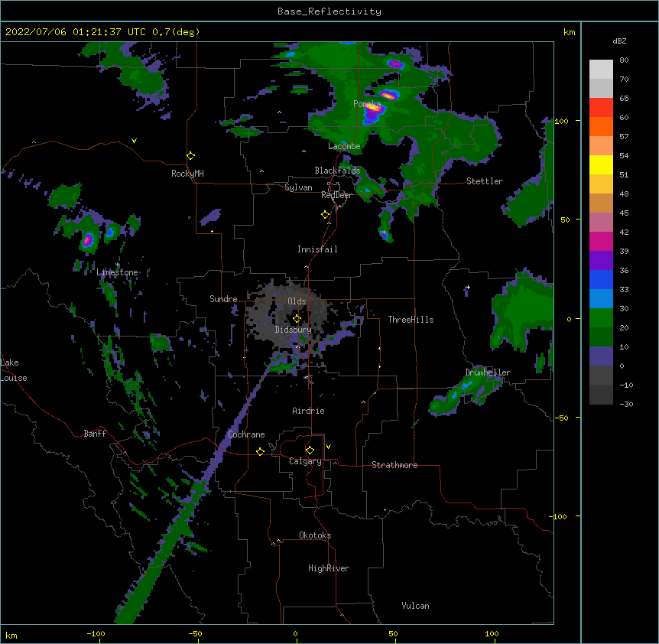The image size is (659, 644).
Task: Pick the red 65-60 dBZ legend swatch
Action: click(x=601, y=108)
